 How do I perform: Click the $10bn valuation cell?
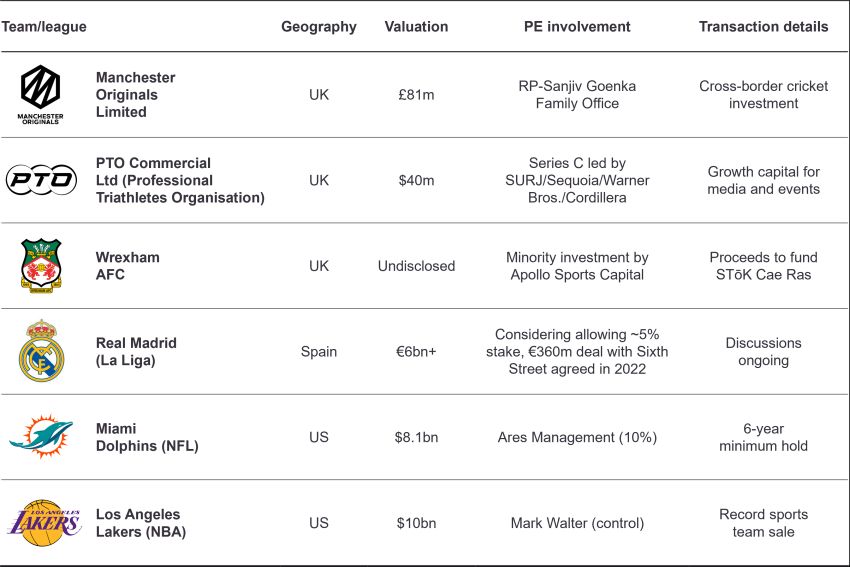[416, 523]
